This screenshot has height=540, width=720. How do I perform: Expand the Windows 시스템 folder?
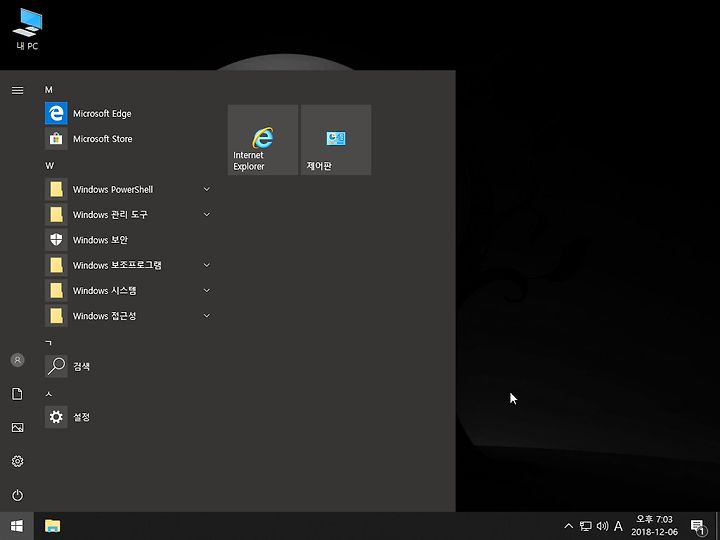pyautogui.click(x=129, y=290)
